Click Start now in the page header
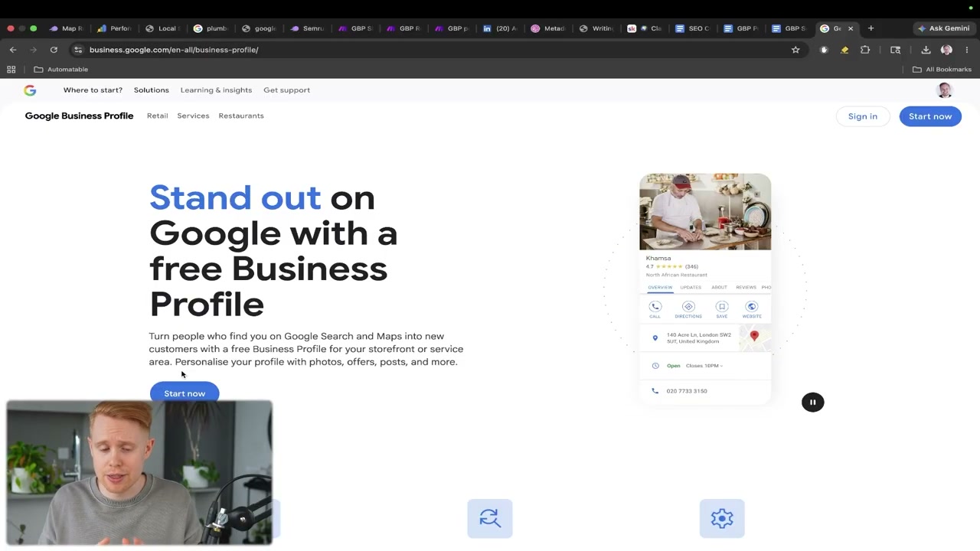 [930, 116]
